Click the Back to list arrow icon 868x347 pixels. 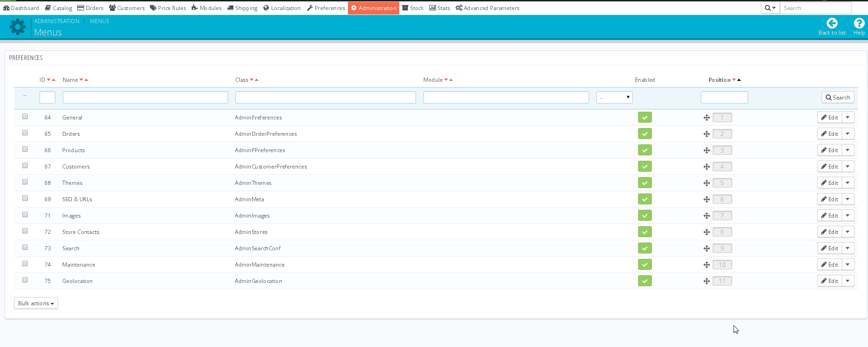[x=832, y=23]
